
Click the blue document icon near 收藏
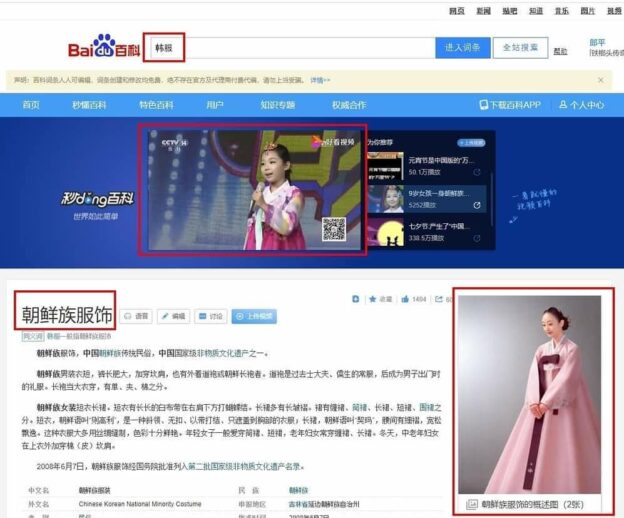click(x=356, y=299)
